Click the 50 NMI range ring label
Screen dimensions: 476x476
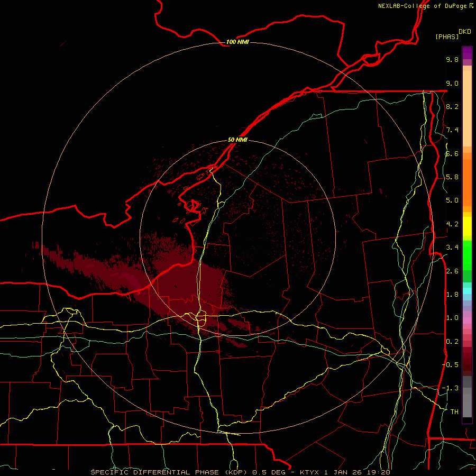[237, 140]
